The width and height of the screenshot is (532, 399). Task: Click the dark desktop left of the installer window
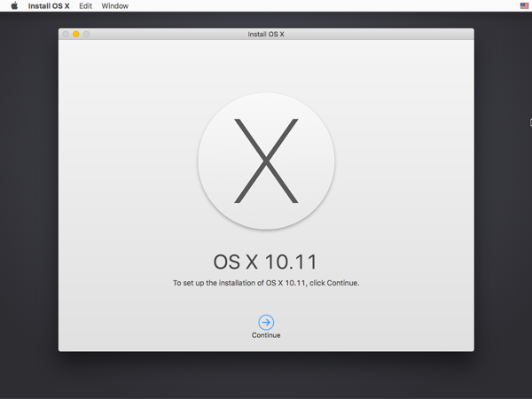click(x=28, y=195)
